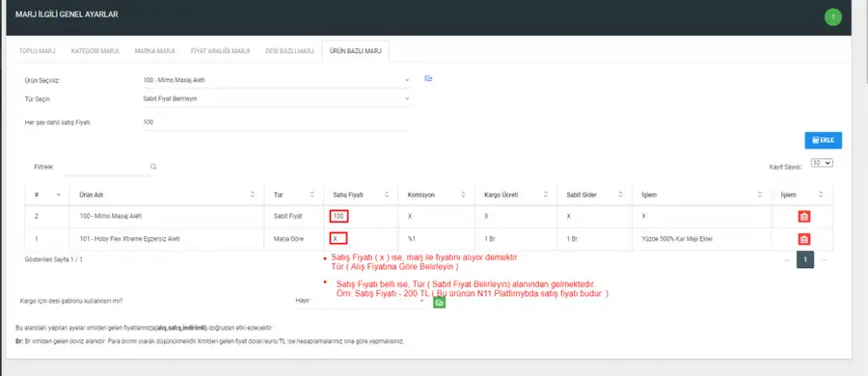
Task: Switch to the Toplu Marj tab
Action: 37,51
